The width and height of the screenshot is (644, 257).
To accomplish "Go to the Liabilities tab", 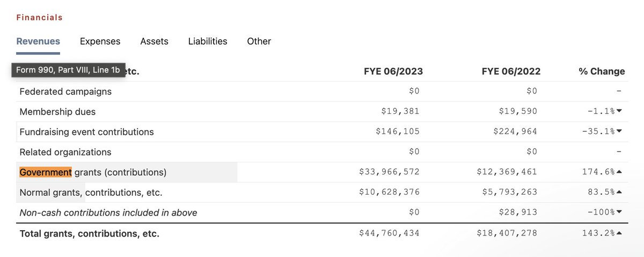I will coord(208,41).
